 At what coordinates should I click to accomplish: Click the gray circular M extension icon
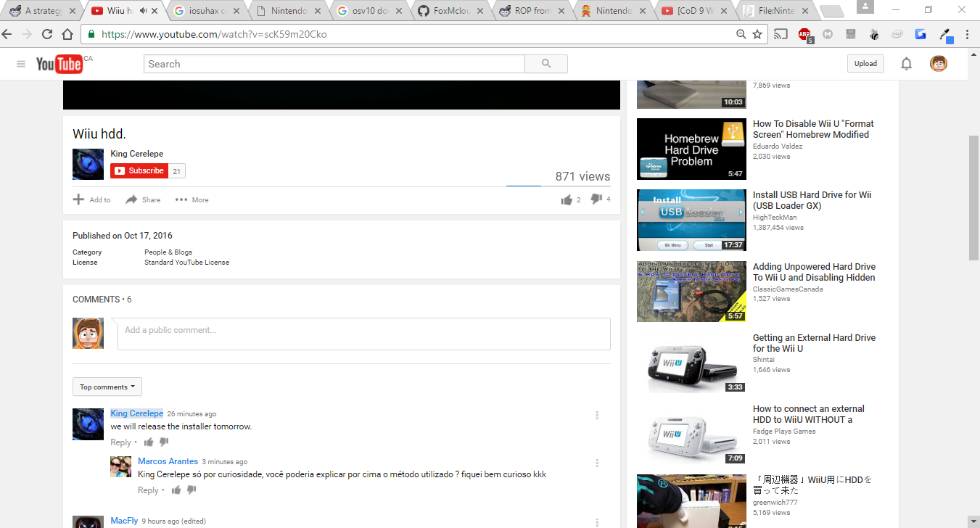[x=828, y=34]
